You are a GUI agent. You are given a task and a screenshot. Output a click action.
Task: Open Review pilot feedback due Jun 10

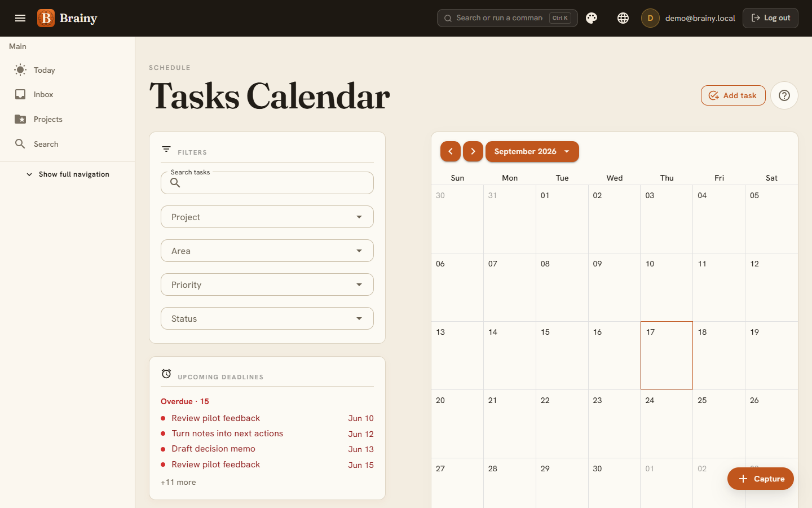point(267,418)
